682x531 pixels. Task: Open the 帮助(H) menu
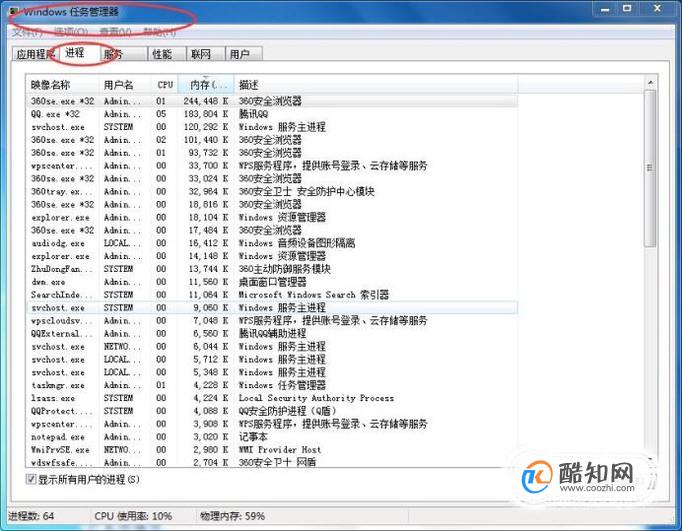[160, 32]
